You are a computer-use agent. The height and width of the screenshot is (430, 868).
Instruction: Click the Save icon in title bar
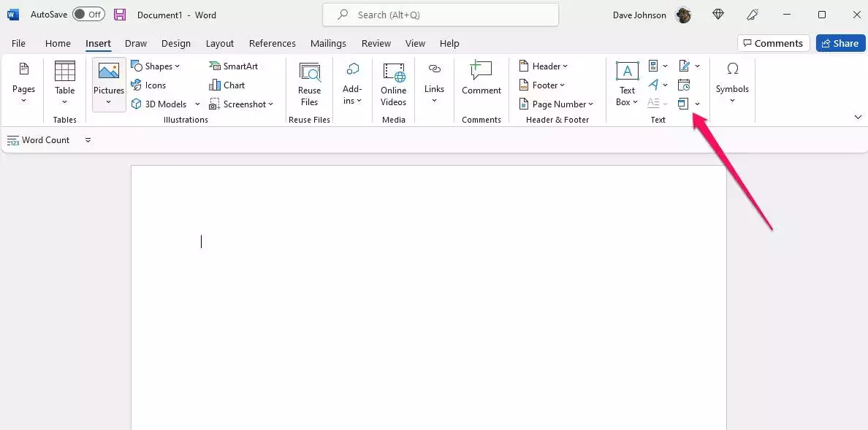(x=120, y=15)
